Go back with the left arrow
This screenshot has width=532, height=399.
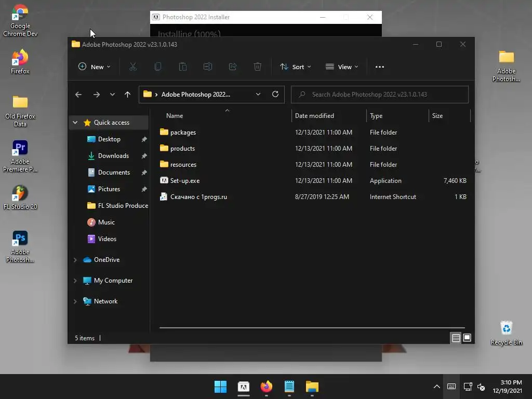tap(78, 95)
